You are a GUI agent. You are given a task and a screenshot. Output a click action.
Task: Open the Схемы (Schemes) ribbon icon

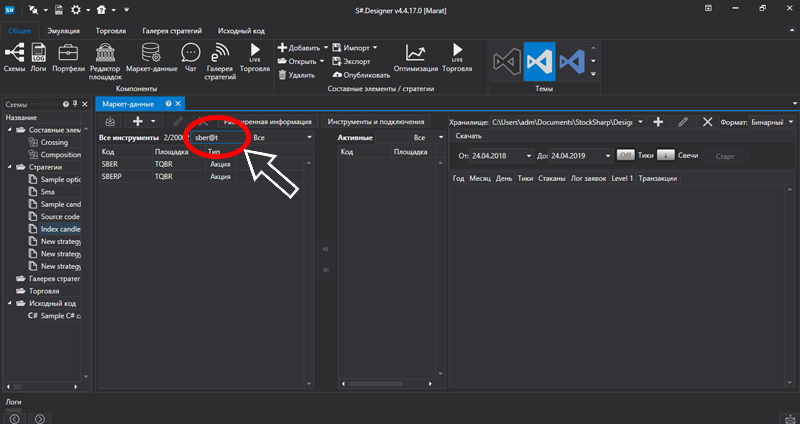coord(14,56)
